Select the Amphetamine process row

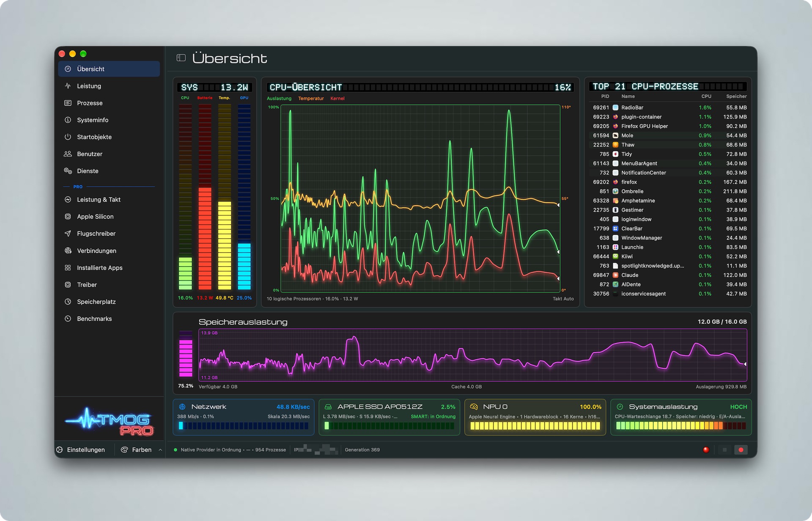[x=669, y=201]
